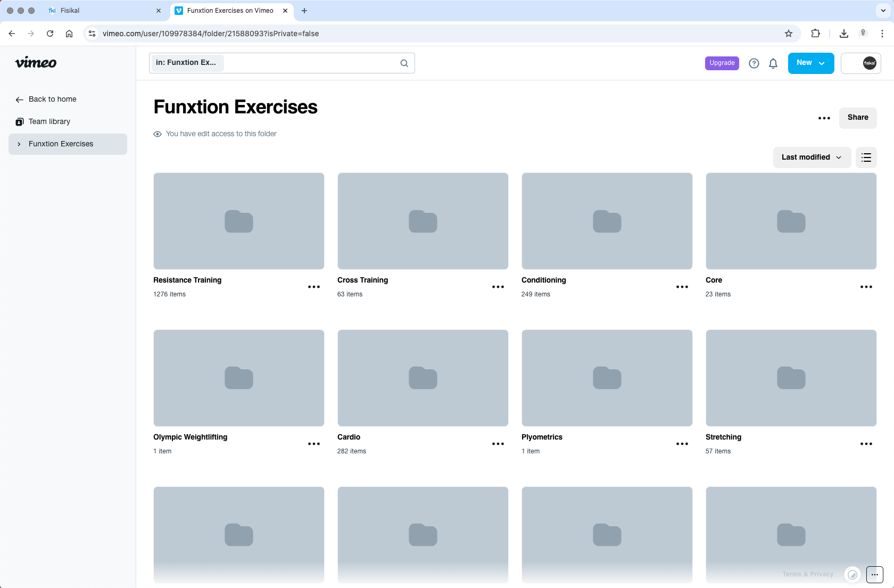The height and width of the screenshot is (588, 894).
Task: Open more options for Olympic Weightlifting
Action: [314, 444]
